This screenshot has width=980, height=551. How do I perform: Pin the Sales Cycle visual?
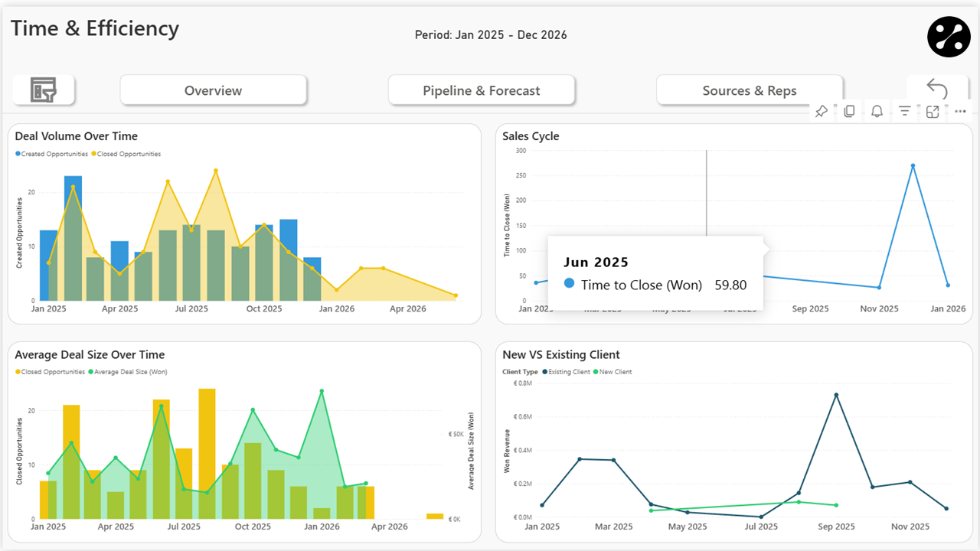pyautogui.click(x=821, y=112)
